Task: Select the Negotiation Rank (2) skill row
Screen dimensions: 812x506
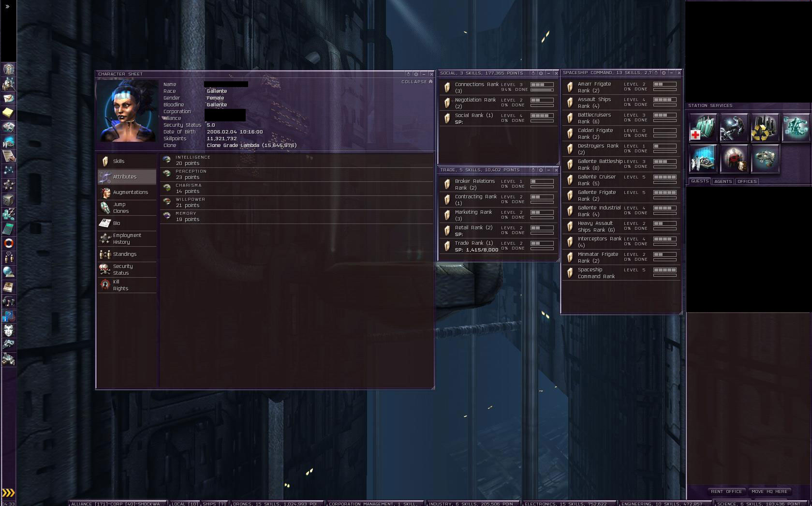Action: point(498,103)
